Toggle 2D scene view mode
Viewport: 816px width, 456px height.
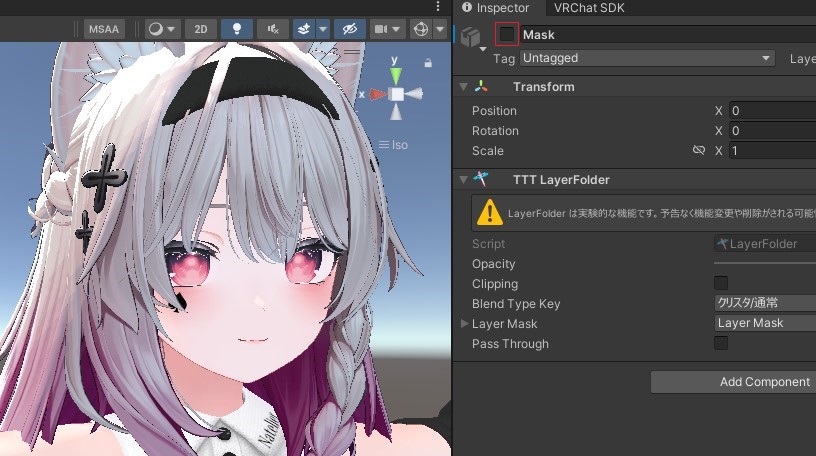pyautogui.click(x=200, y=29)
